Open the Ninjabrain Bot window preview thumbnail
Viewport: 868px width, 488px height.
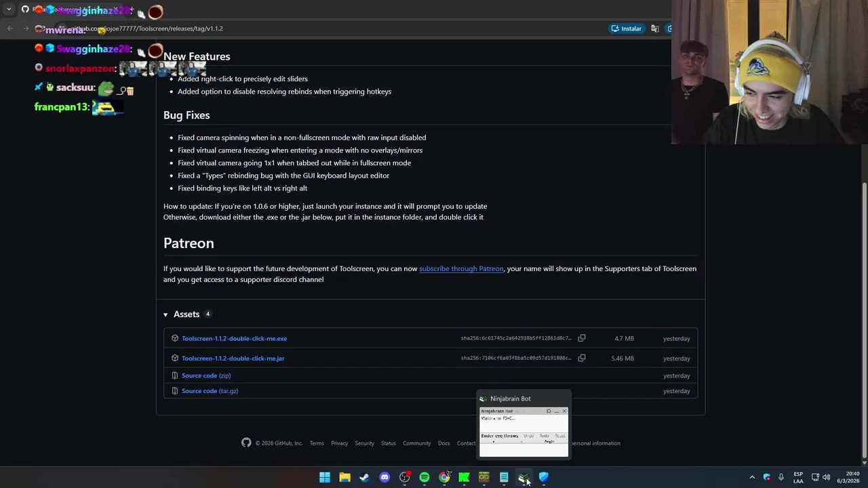pyautogui.click(x=524, y=432)
